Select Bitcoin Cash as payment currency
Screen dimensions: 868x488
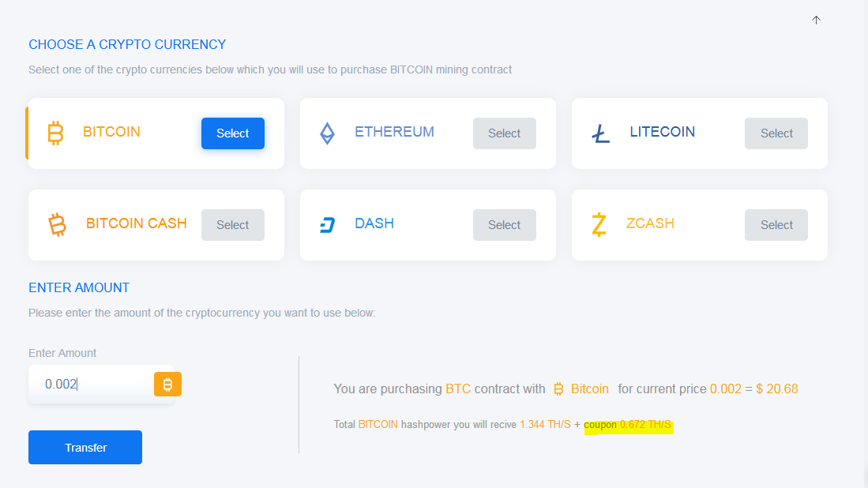(232, 225)
